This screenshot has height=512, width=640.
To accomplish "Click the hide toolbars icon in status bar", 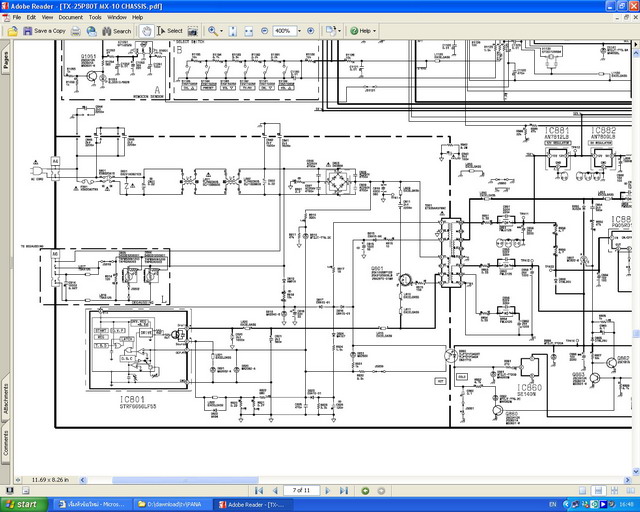I will click(x=25, y=490).
